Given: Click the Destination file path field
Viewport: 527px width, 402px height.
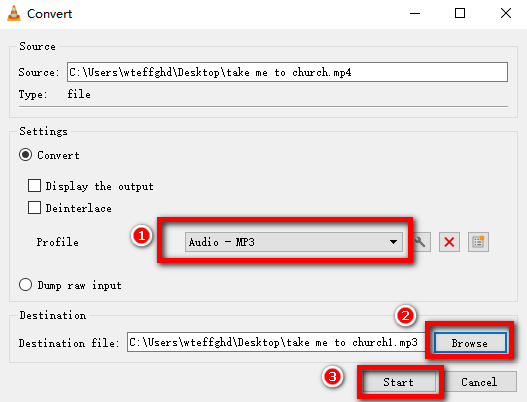Looking at the screenshot, I should pos(276,342).
